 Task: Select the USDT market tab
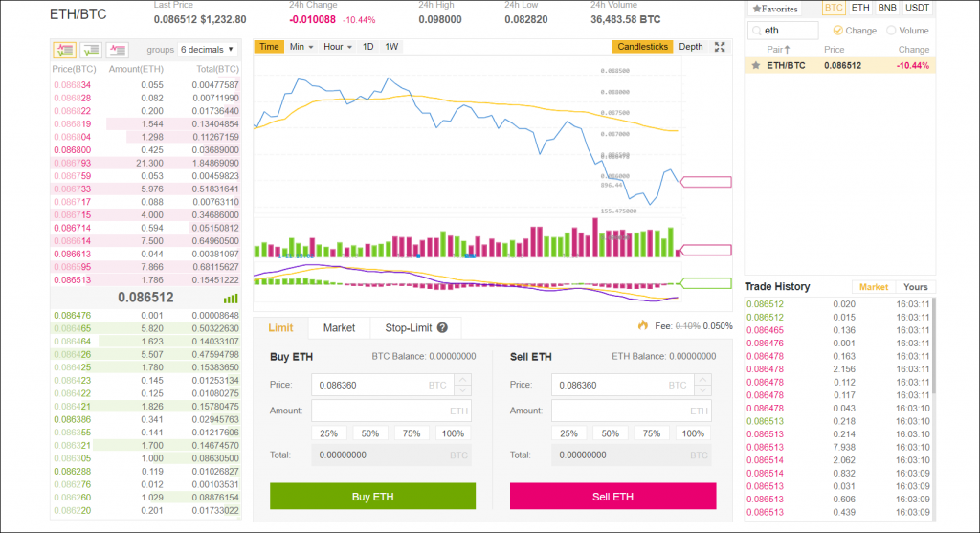[x=917, y=8]
